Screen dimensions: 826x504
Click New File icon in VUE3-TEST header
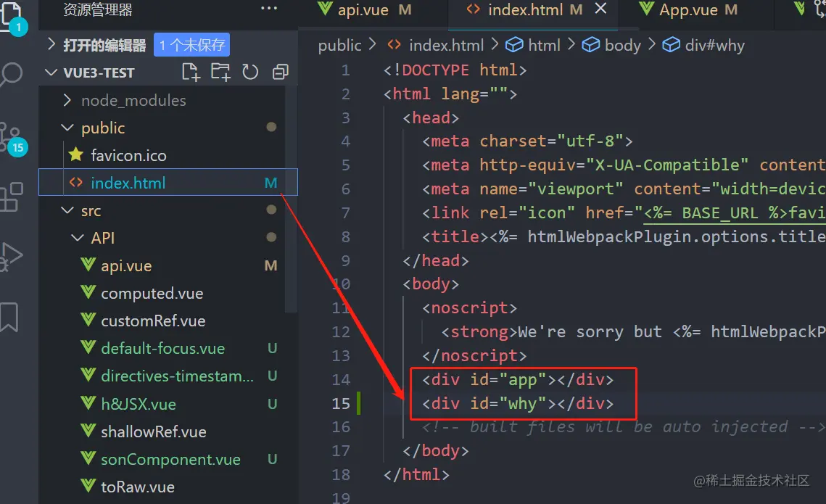191,72
